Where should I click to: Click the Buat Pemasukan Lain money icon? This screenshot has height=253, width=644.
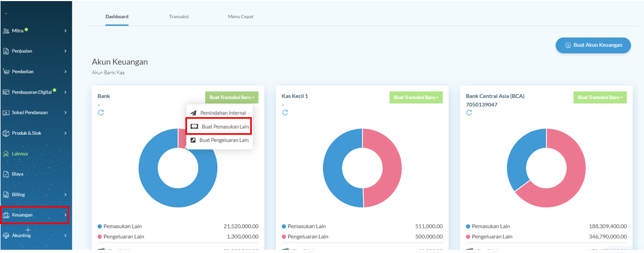[x=194, y=127]
